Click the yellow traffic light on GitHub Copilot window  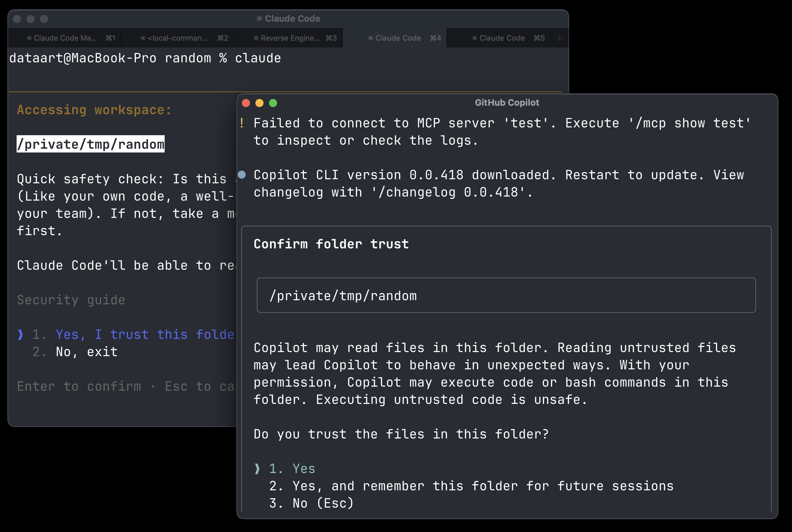(x=259, y=103)
